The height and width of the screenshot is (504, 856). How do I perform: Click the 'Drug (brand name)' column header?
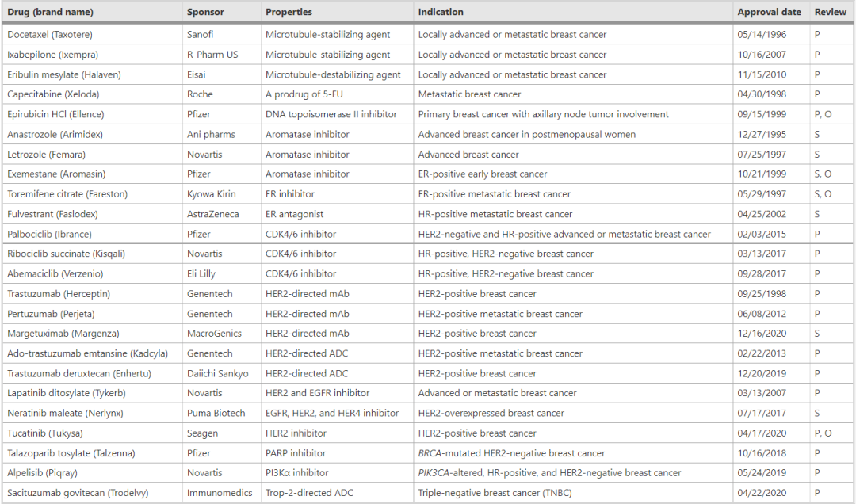coord(50,12)
